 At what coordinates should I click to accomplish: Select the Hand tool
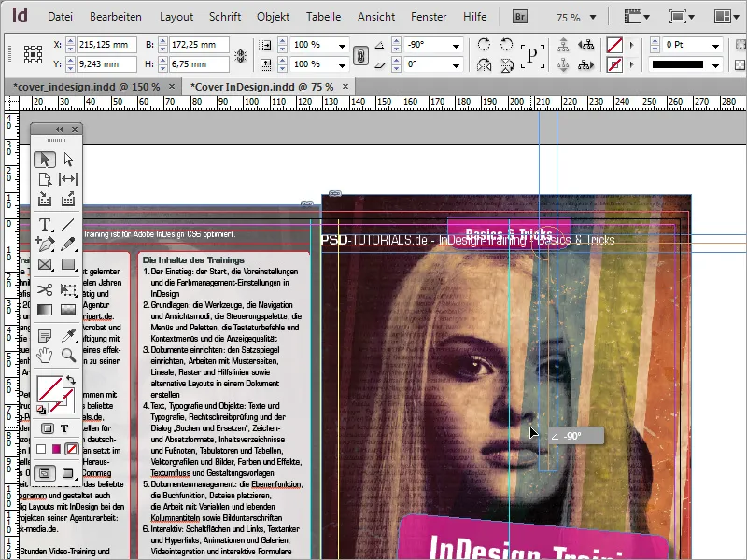point(45,356)
